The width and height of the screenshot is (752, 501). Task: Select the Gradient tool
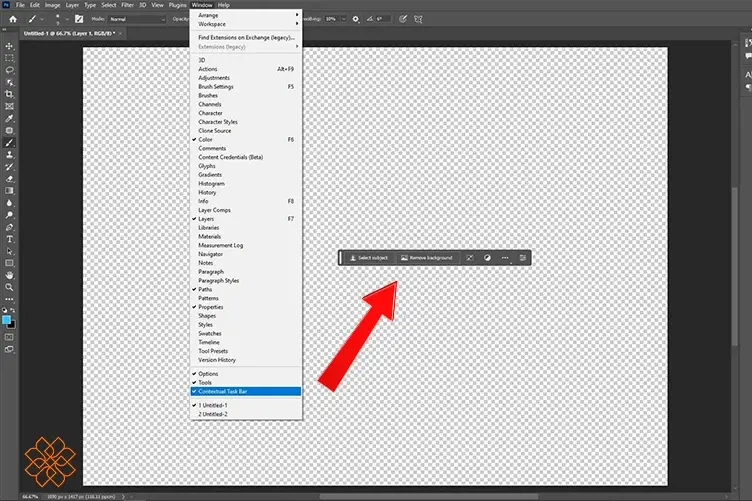pyautogui.click(x=9, y=191)
